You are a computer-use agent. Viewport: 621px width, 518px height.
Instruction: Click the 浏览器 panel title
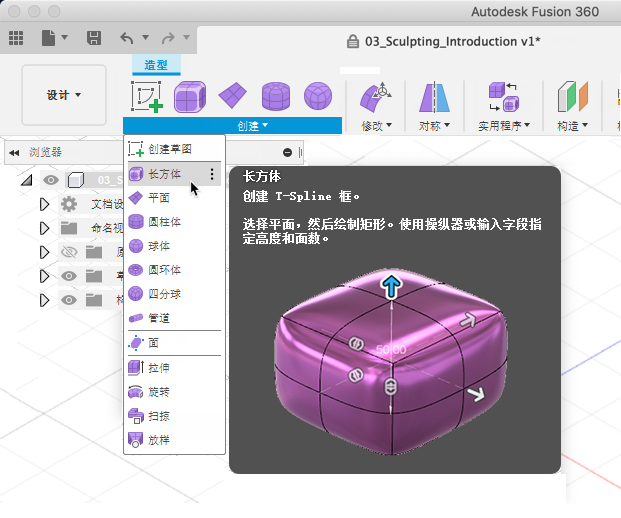click(x=46, y=152)
